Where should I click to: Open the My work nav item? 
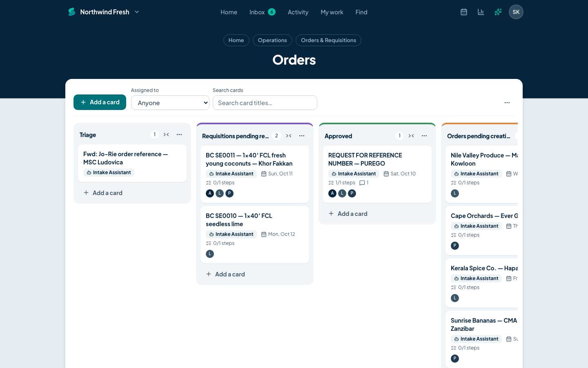tap(332, 12)
